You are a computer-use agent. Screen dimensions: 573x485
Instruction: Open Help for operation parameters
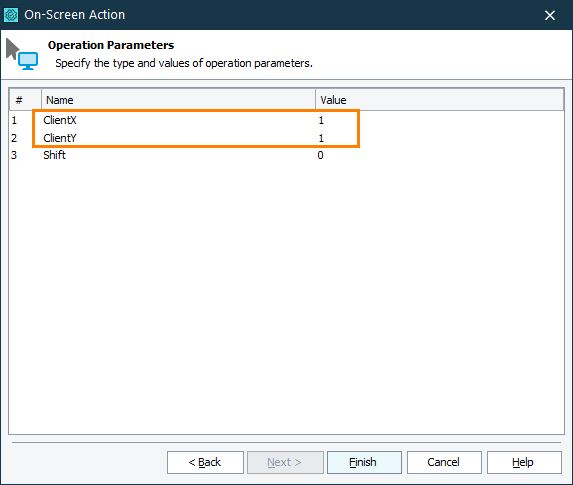(x=524, y=462)
